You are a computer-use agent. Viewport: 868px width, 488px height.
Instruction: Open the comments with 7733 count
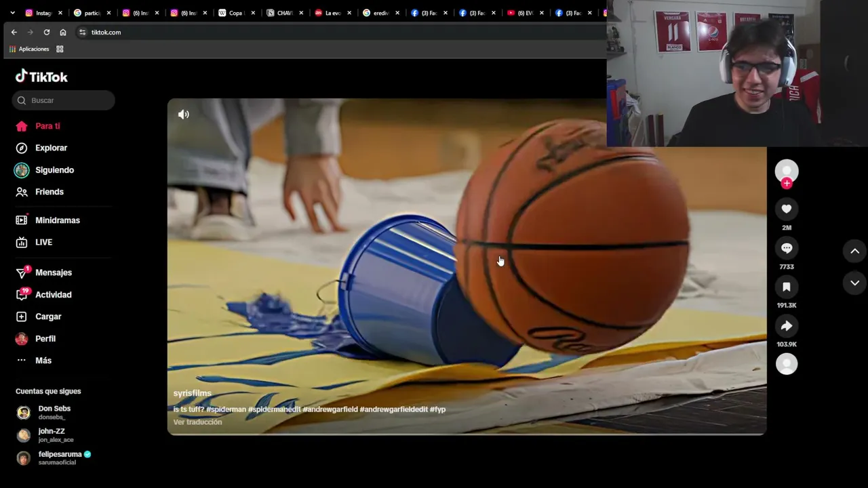(x=787, y=248)
